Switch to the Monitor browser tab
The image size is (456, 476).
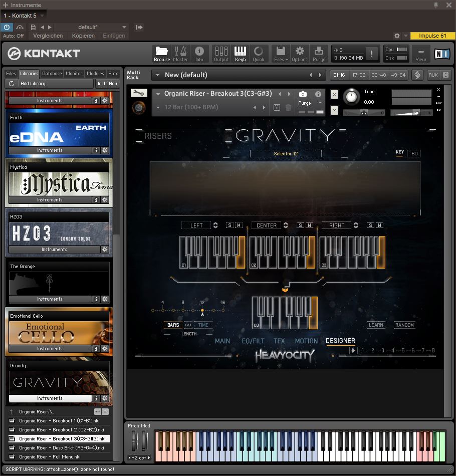click(74, 74)
